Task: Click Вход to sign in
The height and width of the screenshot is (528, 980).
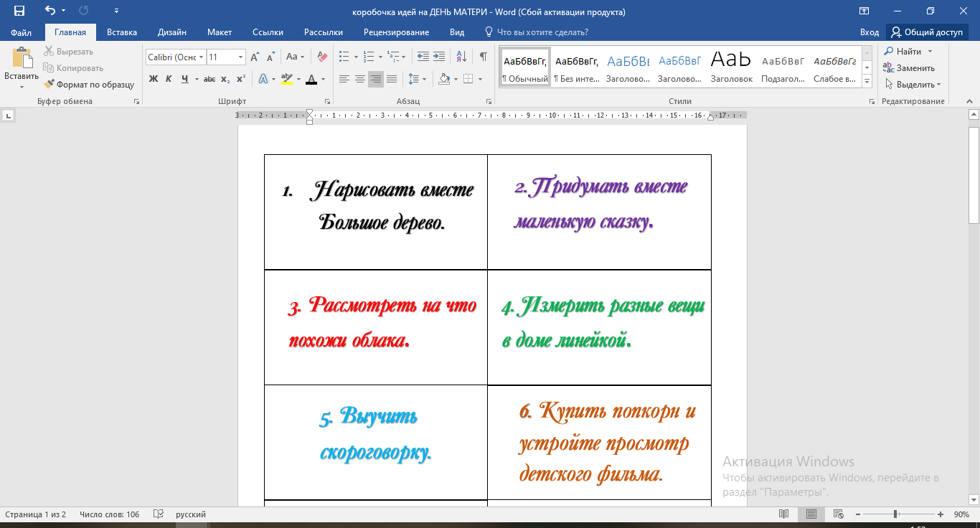Action: pos(869,32)
